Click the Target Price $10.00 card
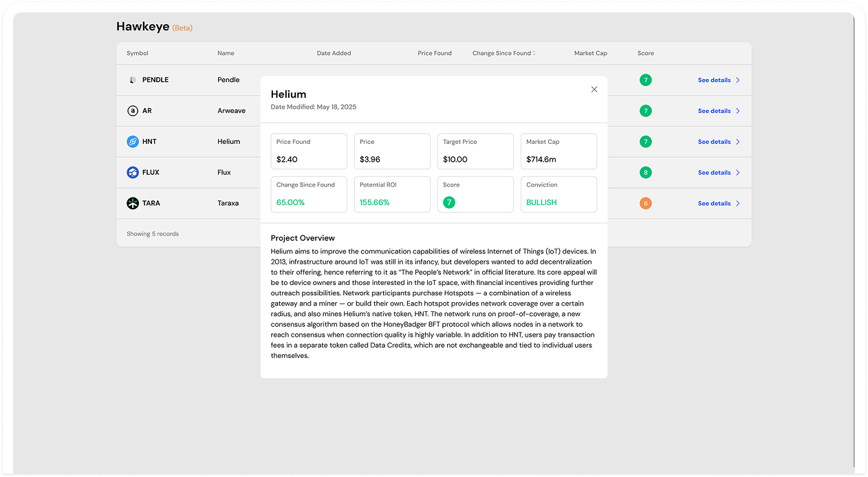 tap(475, 151)
